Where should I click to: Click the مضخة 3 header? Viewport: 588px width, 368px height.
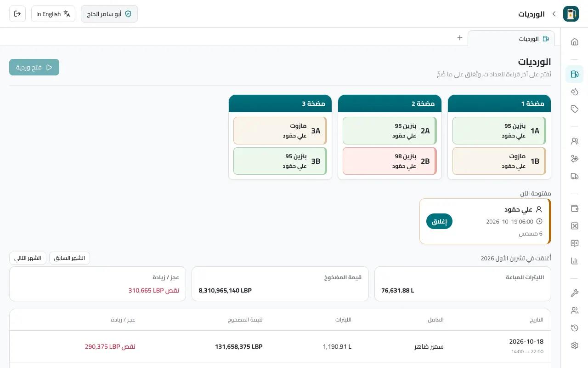coord(280,103)
